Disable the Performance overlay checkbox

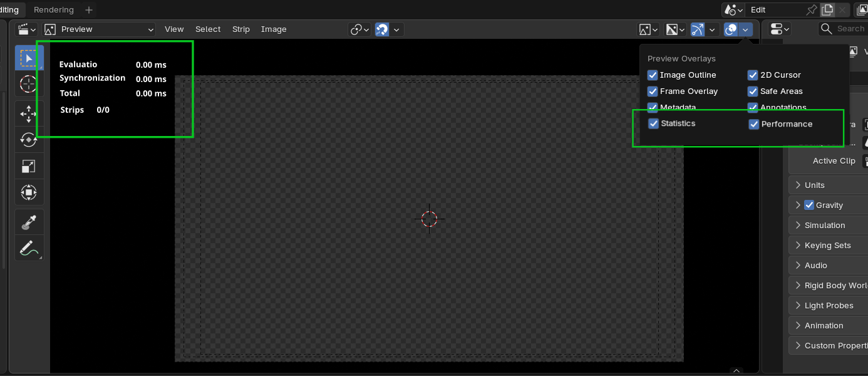point(754,124)
